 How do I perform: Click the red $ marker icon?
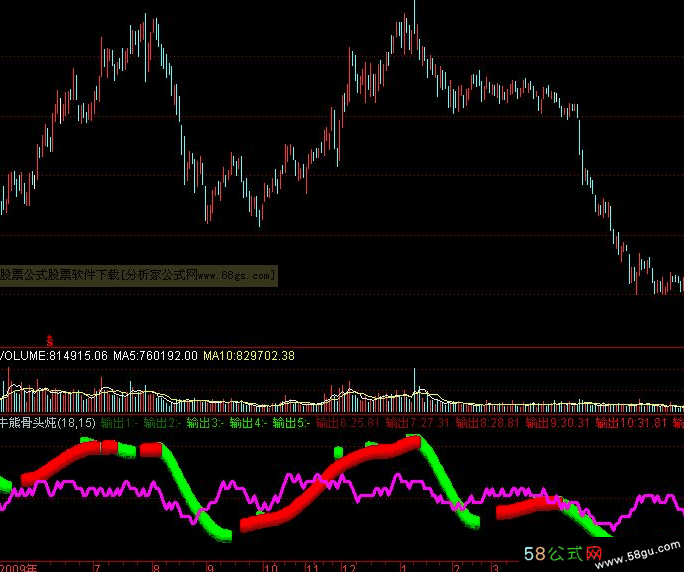click(49, 340)
